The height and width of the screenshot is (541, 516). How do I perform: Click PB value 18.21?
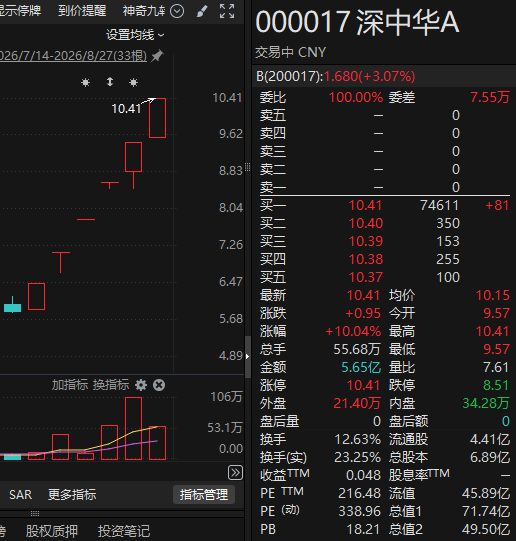pos(364,529)
